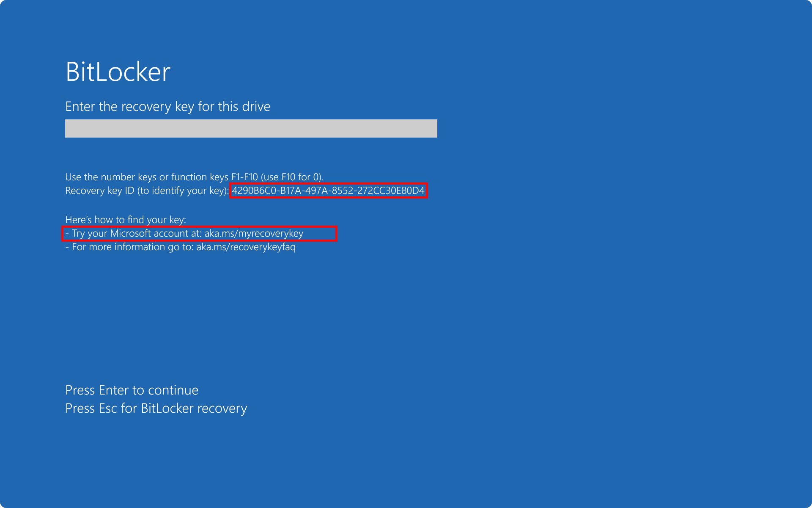This screenshot has height=508, width=812.
Task: Click the BitLocker title heading
Action: click(x=118, y=72)
